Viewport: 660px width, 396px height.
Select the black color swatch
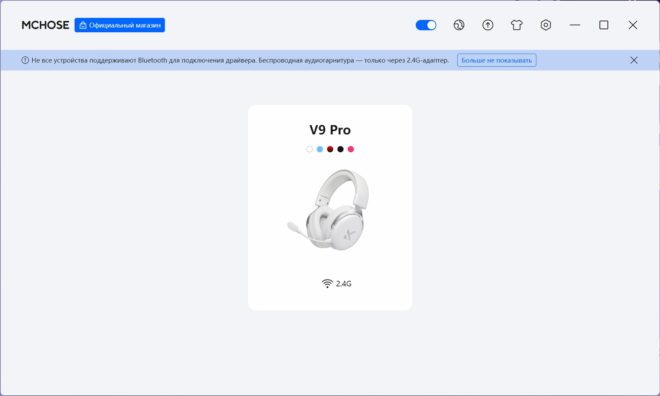pyautogui.click(x=341, y=149)
